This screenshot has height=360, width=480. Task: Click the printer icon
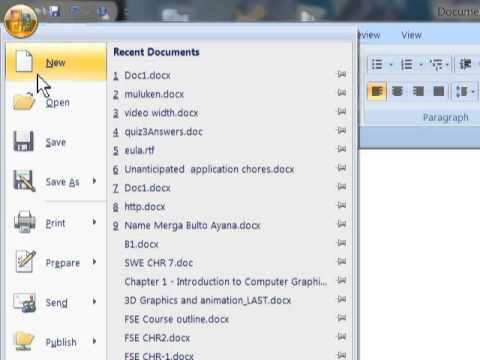click(x=25, y=222)
